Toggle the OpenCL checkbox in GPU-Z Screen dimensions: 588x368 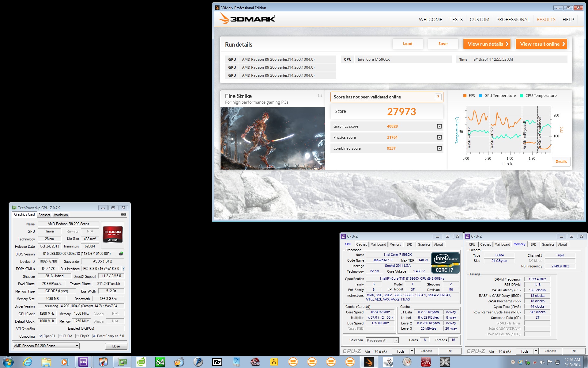41,336
